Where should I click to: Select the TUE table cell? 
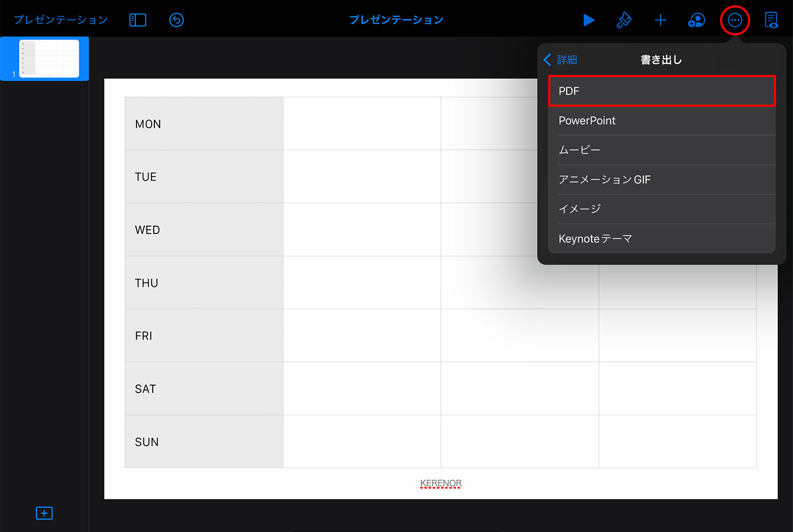204,176
